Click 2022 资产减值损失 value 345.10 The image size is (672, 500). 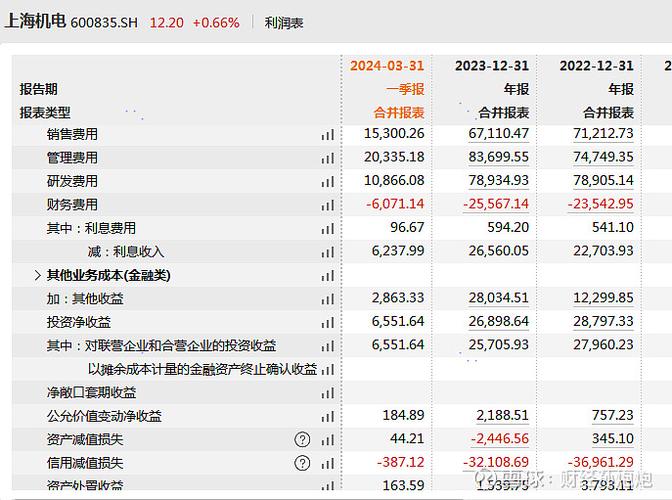[x=612, y=439]
